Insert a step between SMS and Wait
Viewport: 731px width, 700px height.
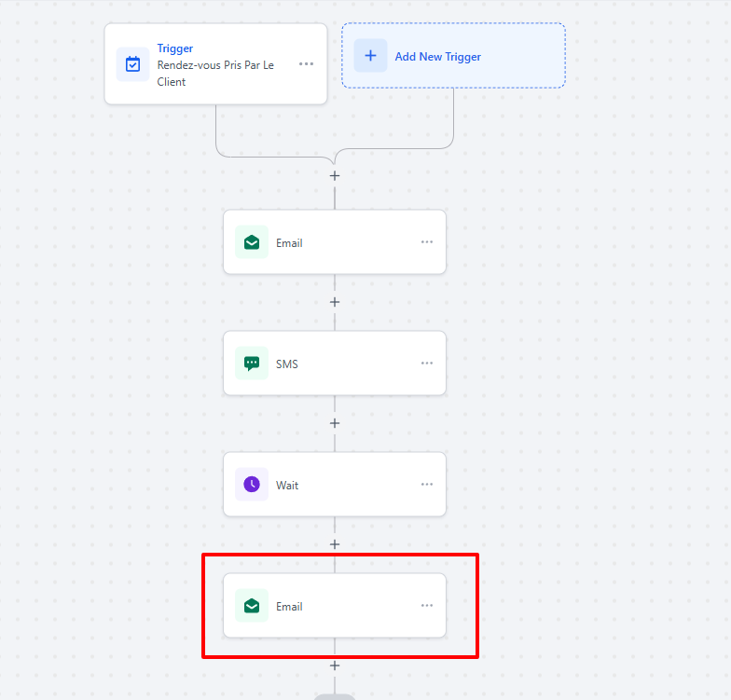point(335,423)
